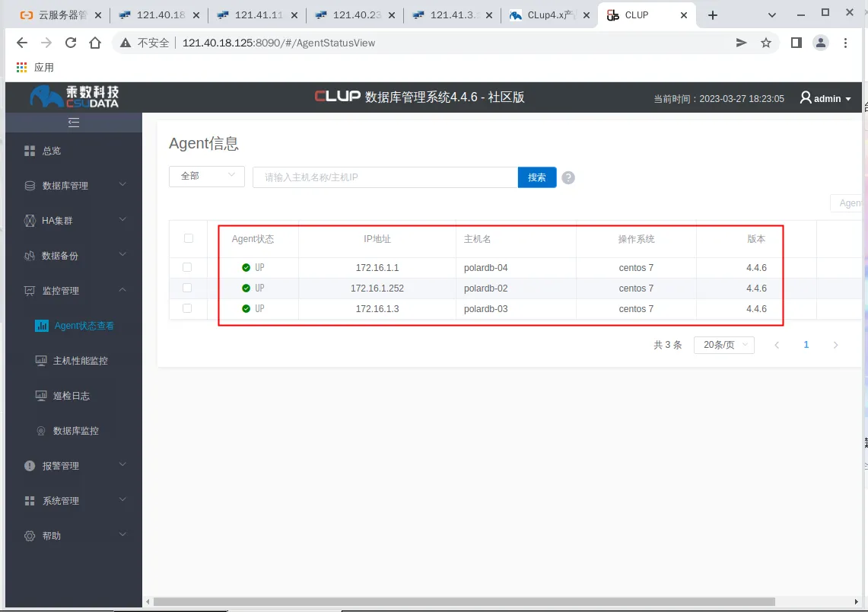868x612 pixels.
Task: Click the Agent状态查看 chart icon
Action: coord(42,326)
